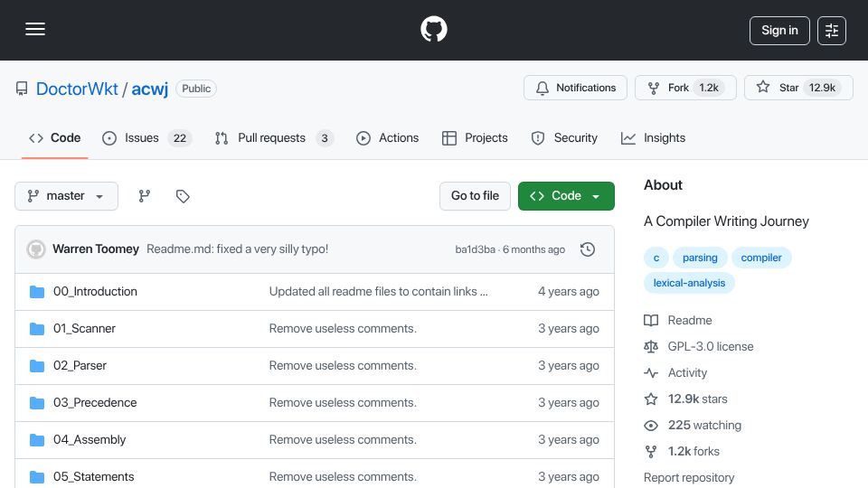Click the Notifications bell button
868x488 pixels.
(575, 88)
